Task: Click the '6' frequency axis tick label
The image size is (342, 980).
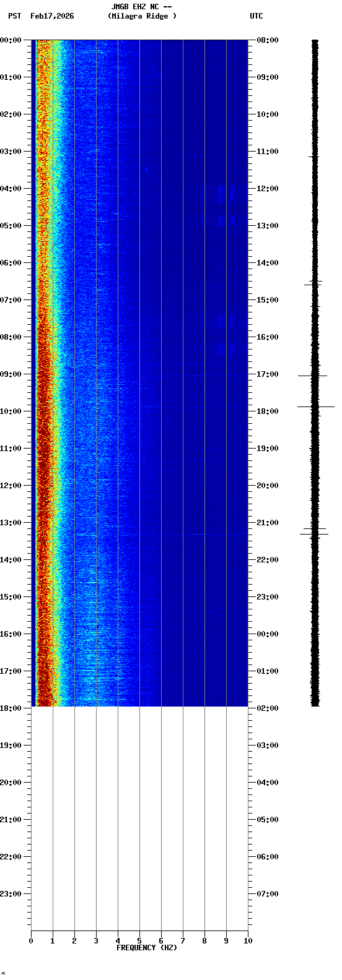Action: (x=161, y=941)
